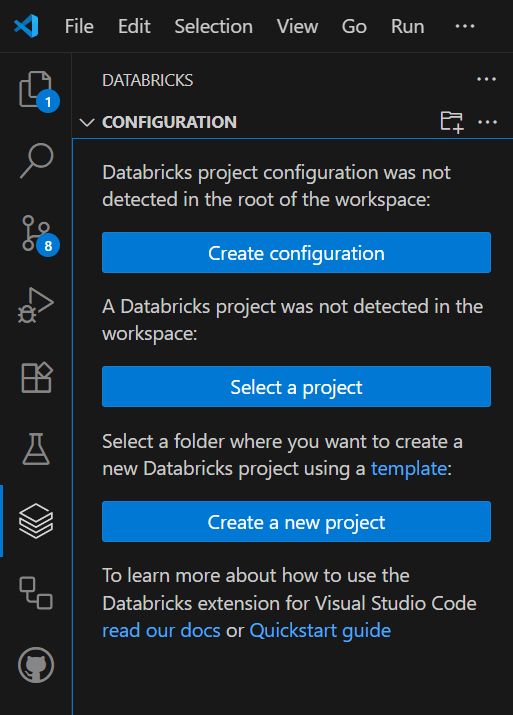Image resolution: width=513 pixels, height=715 pixels.
Task: Open the CONFIGURATION section more actions ellipsis
Action: [x=487, y=122]
